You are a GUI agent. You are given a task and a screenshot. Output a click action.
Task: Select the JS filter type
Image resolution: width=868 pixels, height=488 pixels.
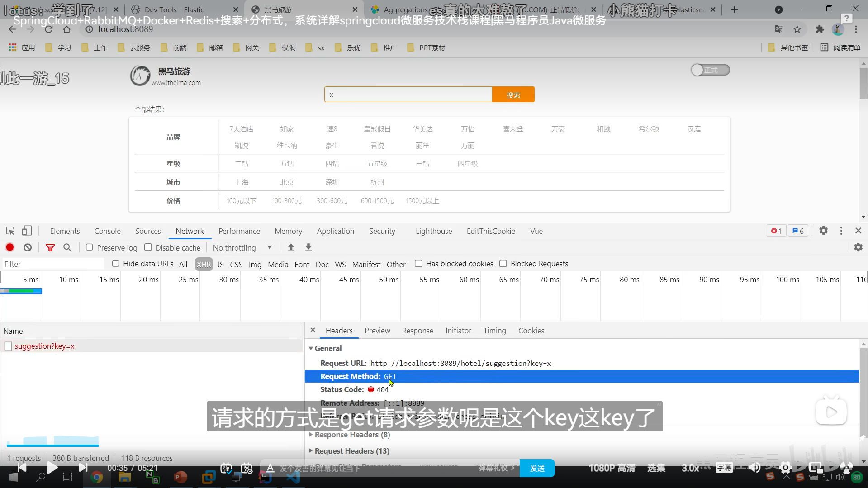tap(220, 265)
